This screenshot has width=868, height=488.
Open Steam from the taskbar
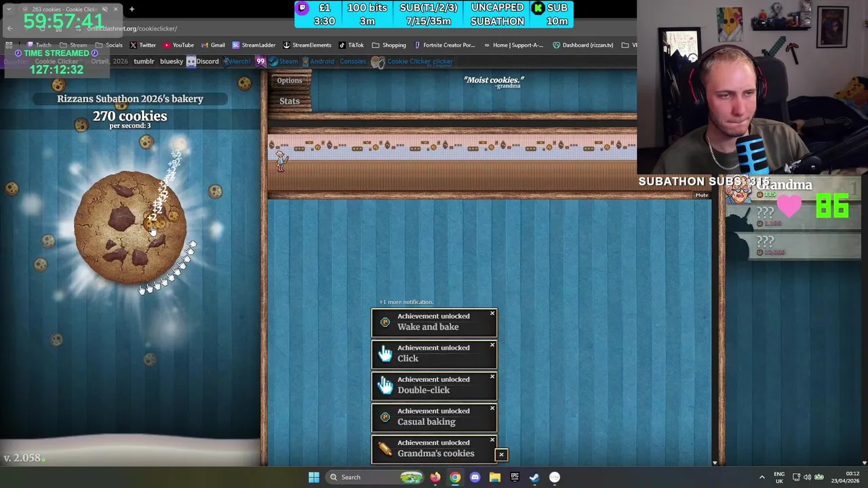pos(534,477)
